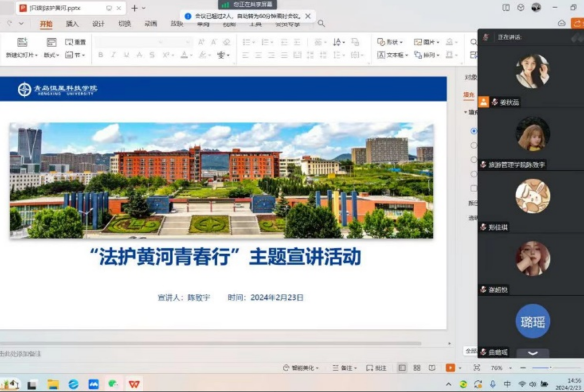The height and width of the screenshot is (392, 584).
Task: Open the 文本框 (text box) button
Action: [x=393, y=55]
